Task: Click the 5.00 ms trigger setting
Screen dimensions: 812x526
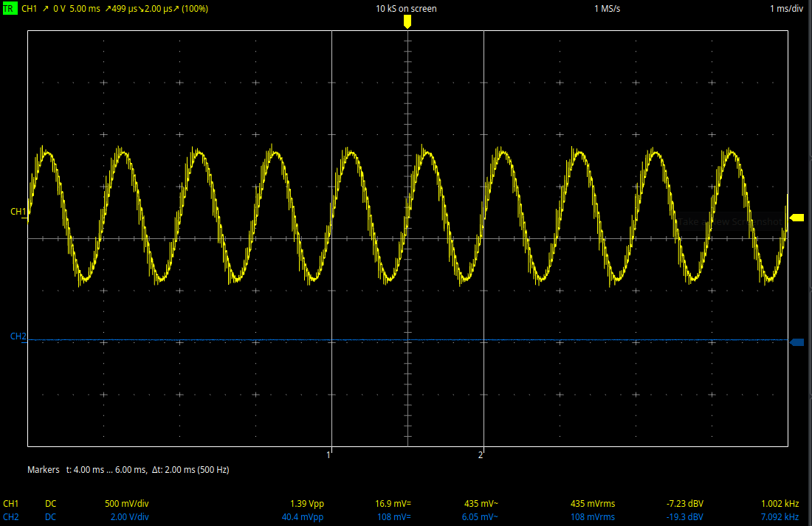Action: [x=85, y=9]
